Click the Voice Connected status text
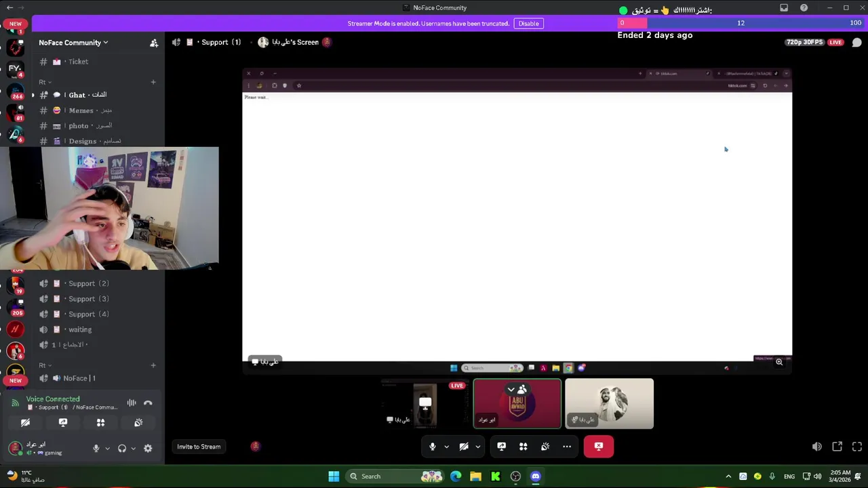Screen dimensions: 868x488 point(53,399)
